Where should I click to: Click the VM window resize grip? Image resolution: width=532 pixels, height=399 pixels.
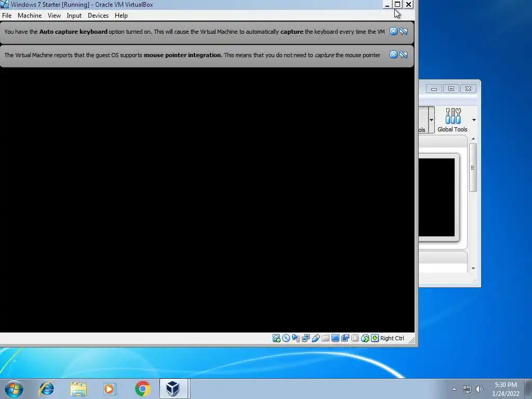[411, 340]
